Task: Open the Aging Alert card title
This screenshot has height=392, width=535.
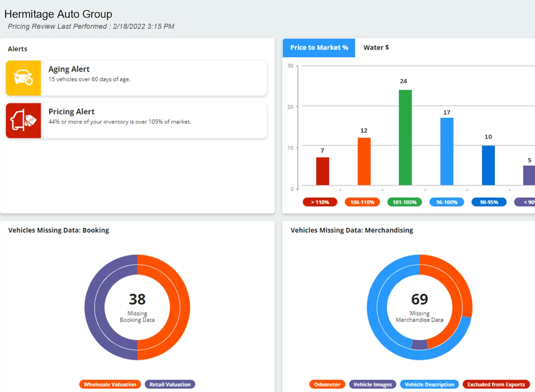Action: click(x=69, y=69)
